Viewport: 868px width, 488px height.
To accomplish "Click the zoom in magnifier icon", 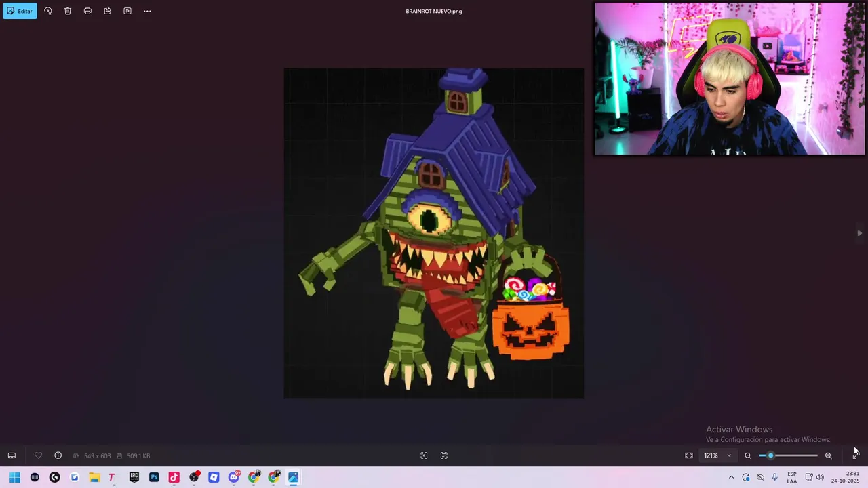I will point(828,455).
